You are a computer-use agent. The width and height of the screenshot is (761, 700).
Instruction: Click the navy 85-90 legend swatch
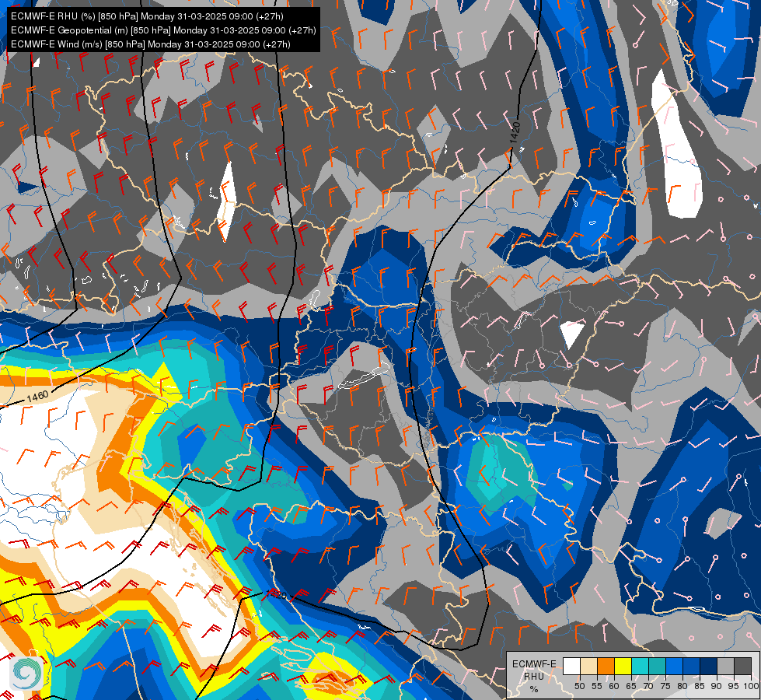pos(709,666)
